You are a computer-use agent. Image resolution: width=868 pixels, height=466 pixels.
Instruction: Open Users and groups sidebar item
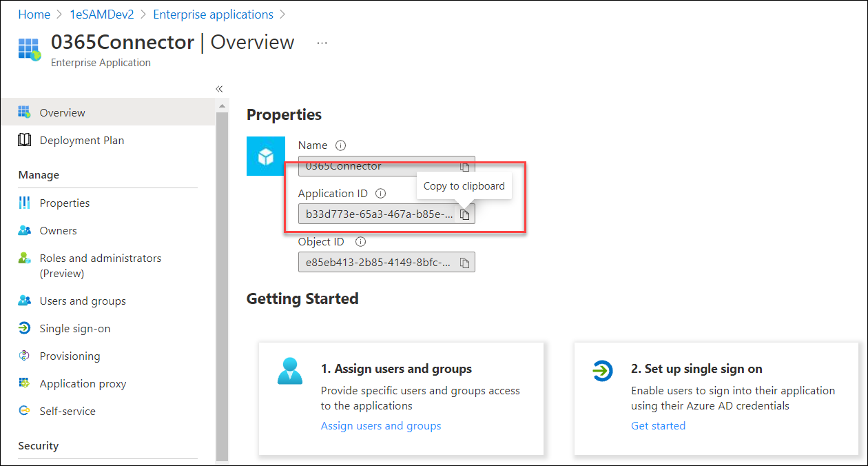tap(83, 301)
